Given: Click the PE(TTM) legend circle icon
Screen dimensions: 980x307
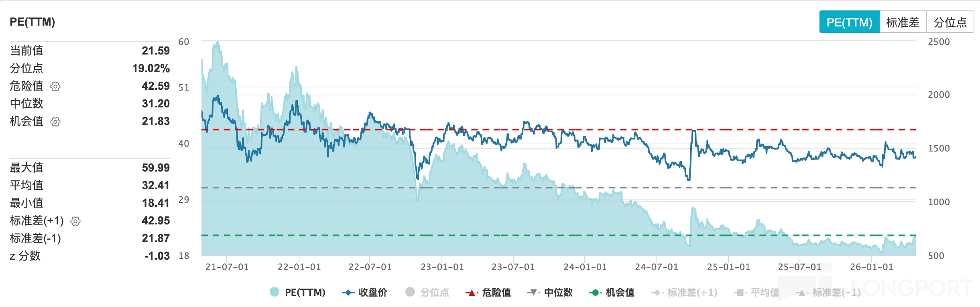Looking at the screenshot, I should tap(274, 292).
